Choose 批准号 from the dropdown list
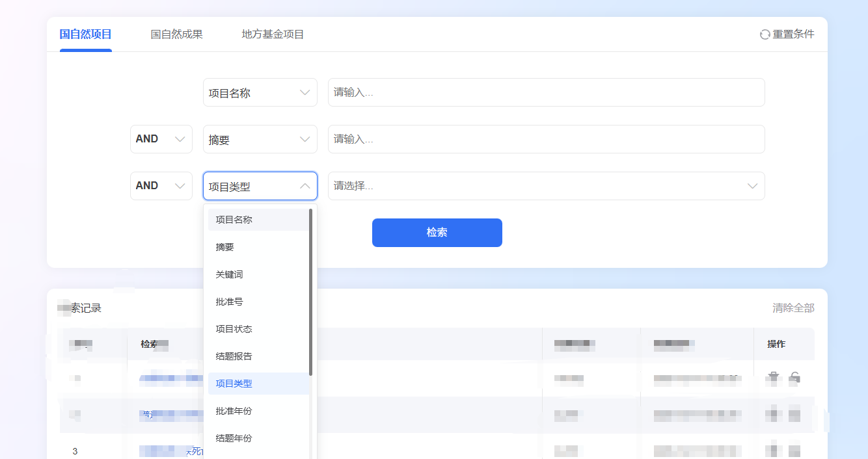The height and width of the screenshot is (459, 868). [258, 302]
